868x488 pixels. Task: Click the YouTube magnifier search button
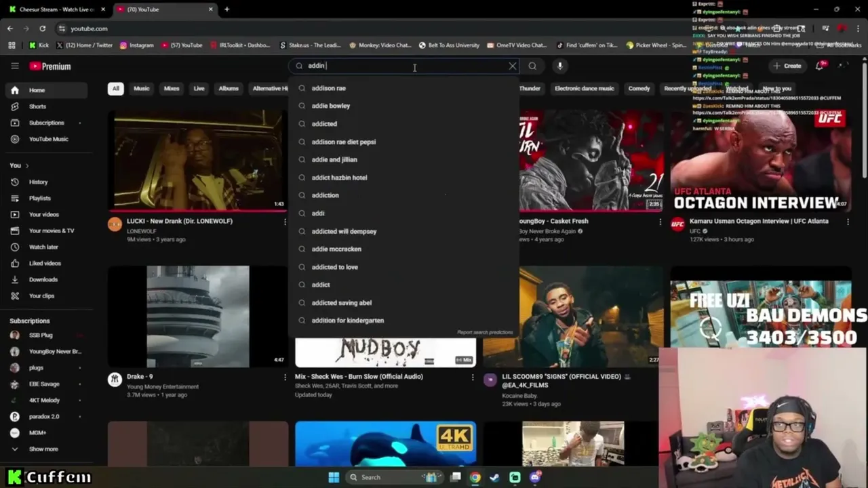click(532, 66)
